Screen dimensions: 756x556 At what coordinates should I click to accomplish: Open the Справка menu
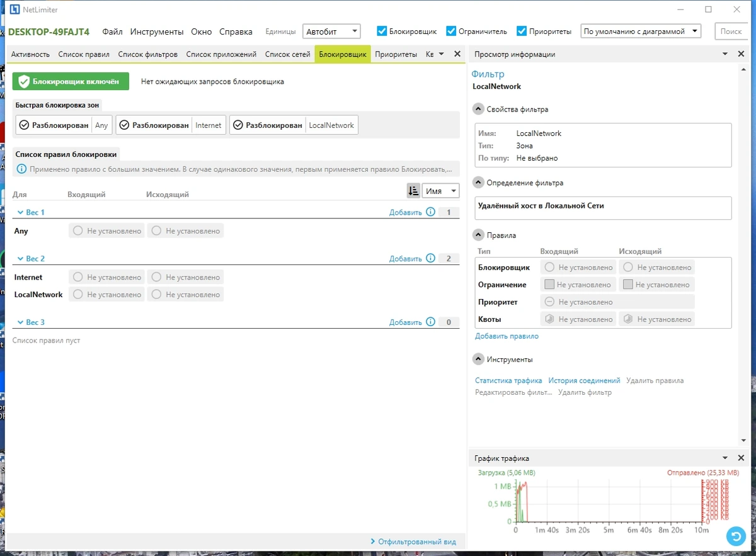(x=236, y=31)
